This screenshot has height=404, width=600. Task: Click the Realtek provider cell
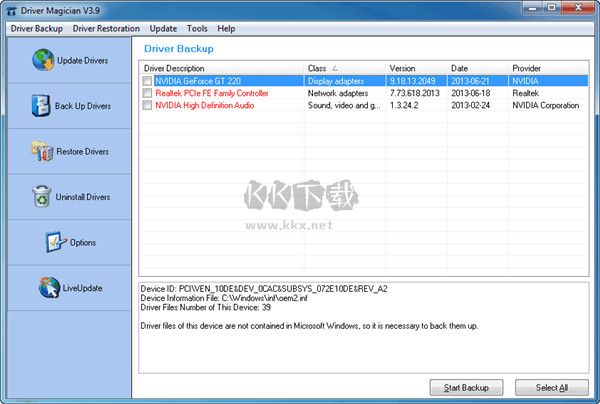pyautogui.click(x=525, y=93)
